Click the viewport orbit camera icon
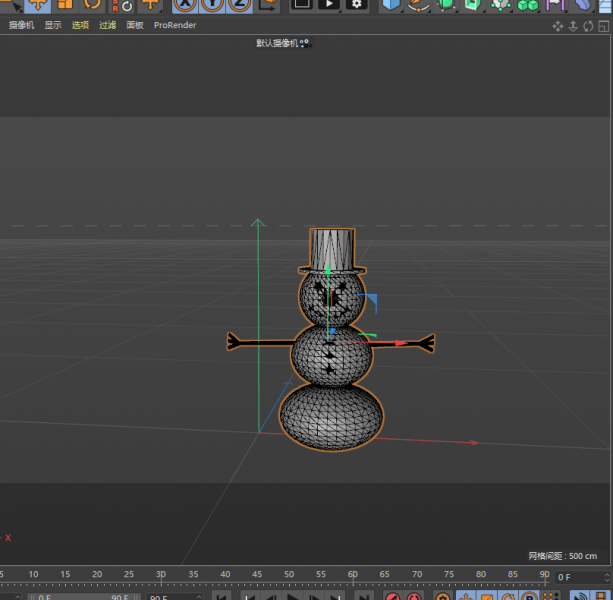The height and width of the screenshot is (600, 613). (x=588, y=26)
